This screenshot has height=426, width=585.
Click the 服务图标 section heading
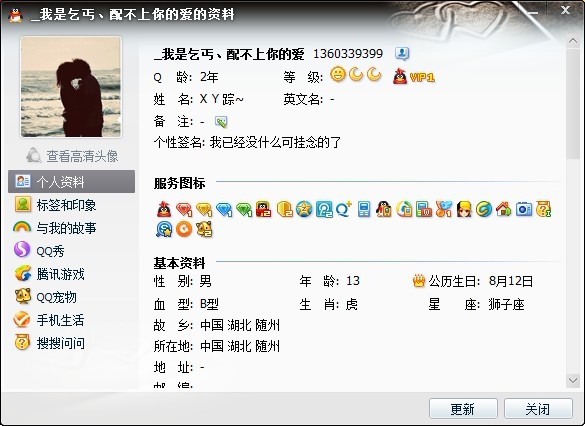tap(179, 183)
